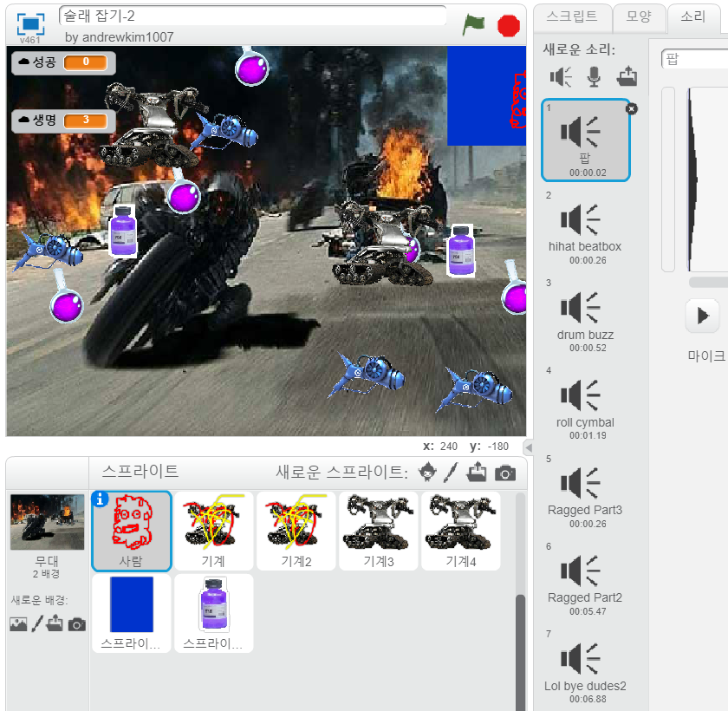Paint new sprite with brush icon
Viewport: 728px width, 711px height.
point(451,473)
